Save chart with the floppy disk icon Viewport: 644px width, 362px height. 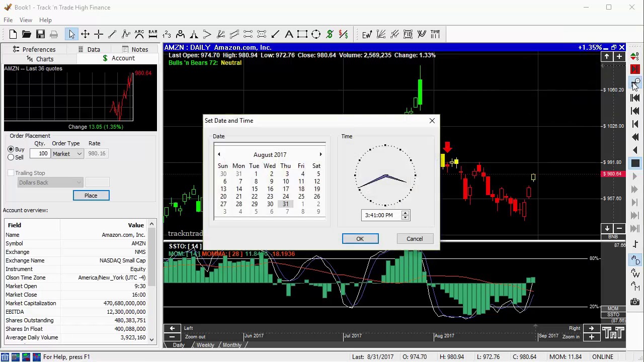point(40,34)
